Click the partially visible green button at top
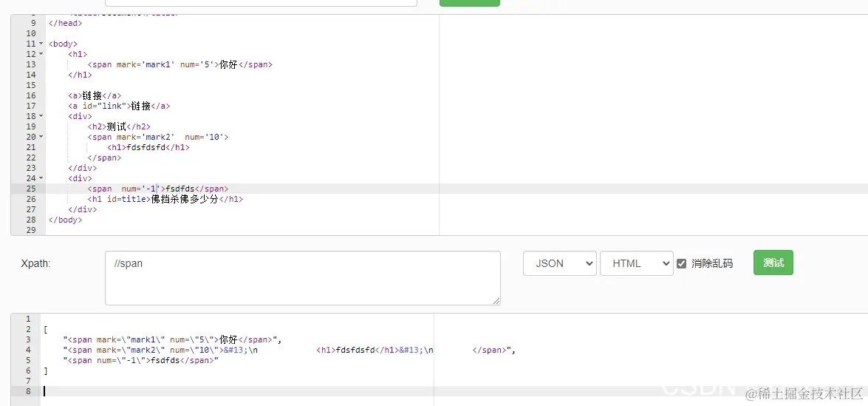 (x=469, y=3)
